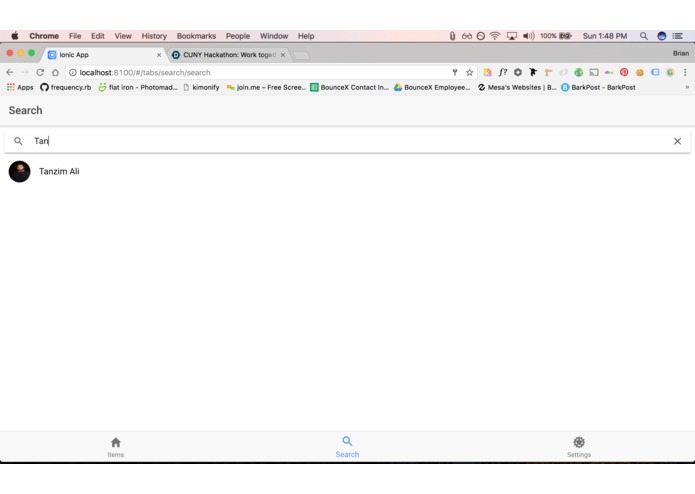
Task: Open the Settings tab gear icon
Action: pyautogui.click(x=579, y=442)
